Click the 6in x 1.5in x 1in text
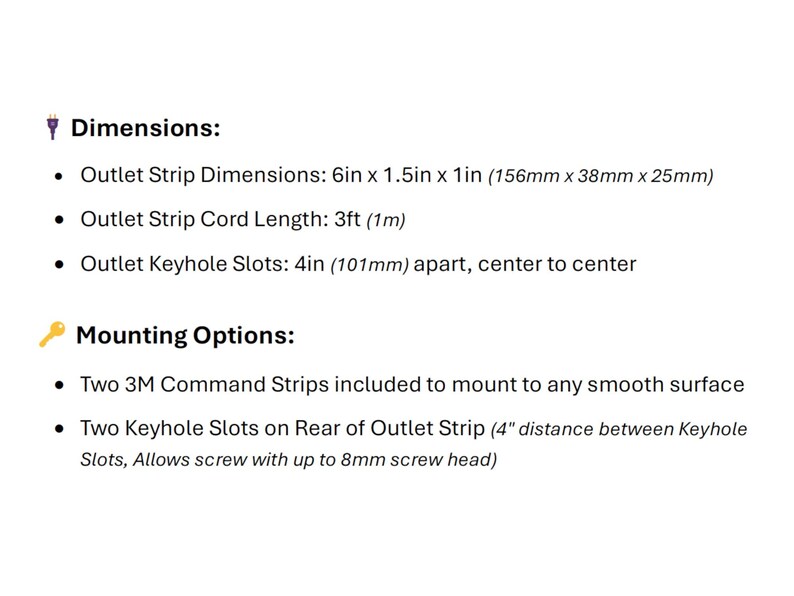 407,175
